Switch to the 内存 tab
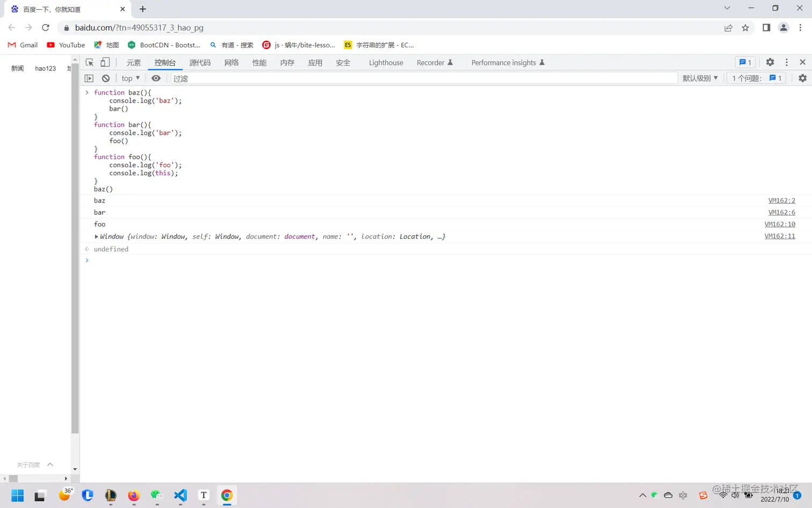 (x=287, y=63)
